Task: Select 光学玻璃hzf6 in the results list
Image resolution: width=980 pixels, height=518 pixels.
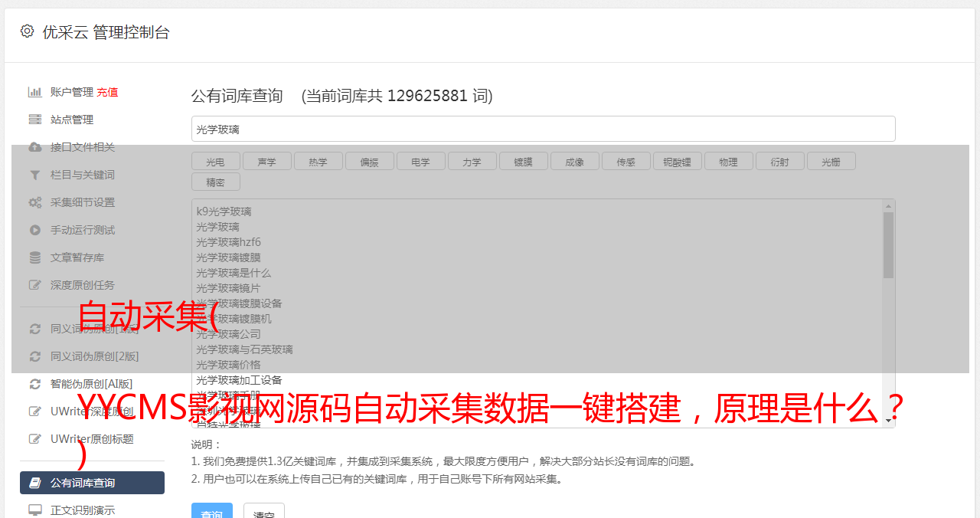Action: [228, 242]
